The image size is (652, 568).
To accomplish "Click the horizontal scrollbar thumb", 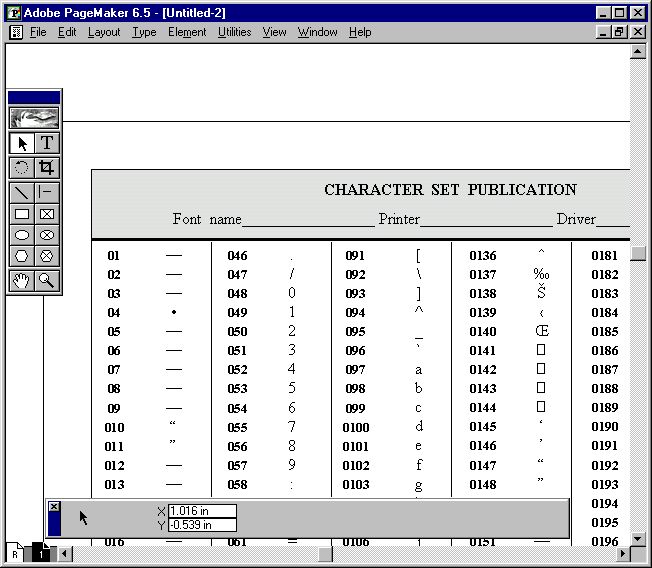I will pyautogui.click(x=326, y=554).
